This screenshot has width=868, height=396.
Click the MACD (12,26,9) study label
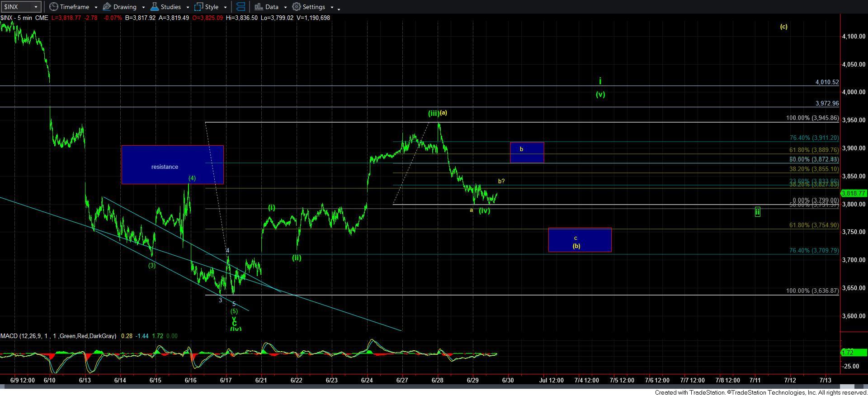(58, 336)
